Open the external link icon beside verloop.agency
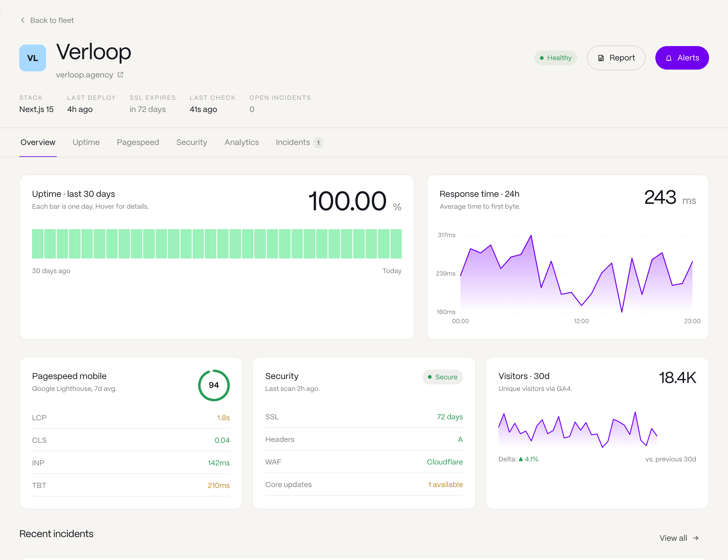The width and height of the screenshot is (728, 560). tap(120, 75)
